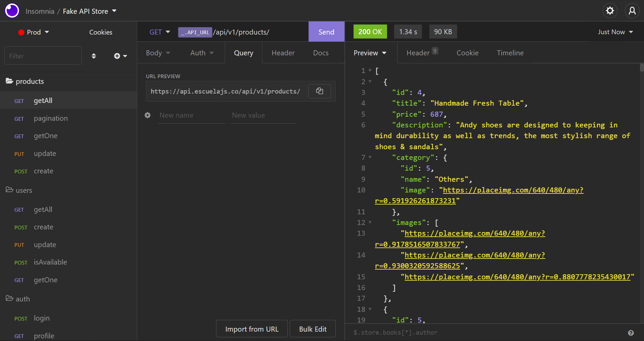Open the response Header tab

click(x=422, y=53)
